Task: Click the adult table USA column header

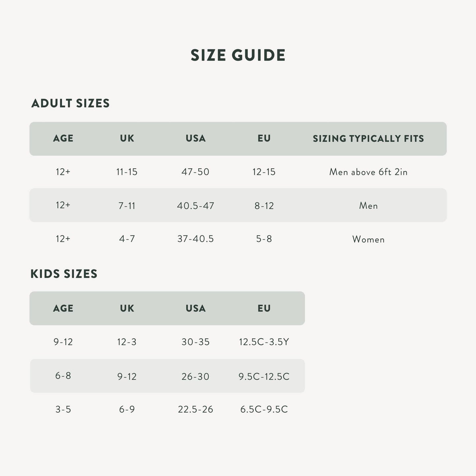Action: click(196, 138)
